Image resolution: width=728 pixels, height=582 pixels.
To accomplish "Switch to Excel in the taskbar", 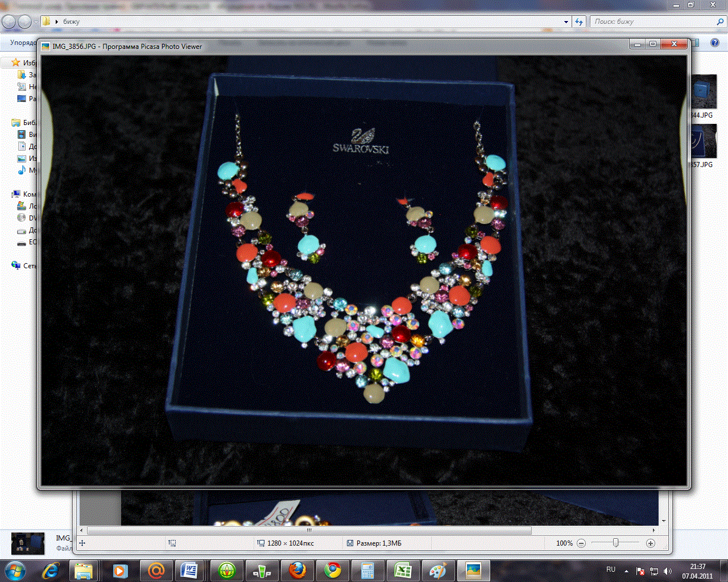I will tap(403, 570).
